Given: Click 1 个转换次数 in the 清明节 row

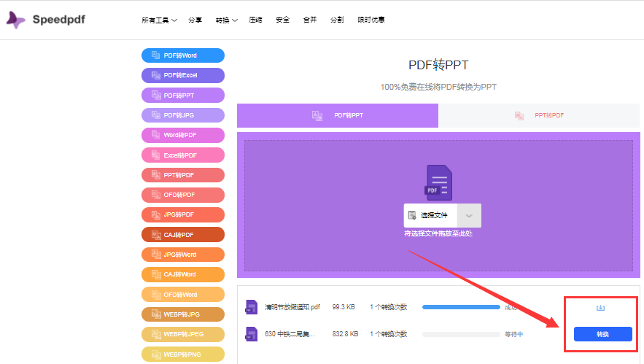Looking at the screenshot, I should pyautogui.click(x=388, y=307).
